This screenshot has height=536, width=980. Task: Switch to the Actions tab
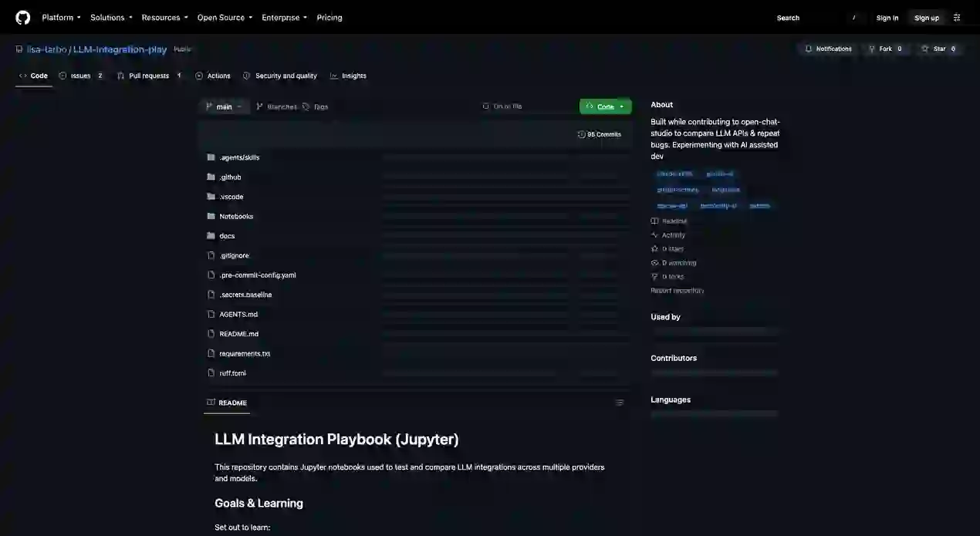tap(213, 76)
